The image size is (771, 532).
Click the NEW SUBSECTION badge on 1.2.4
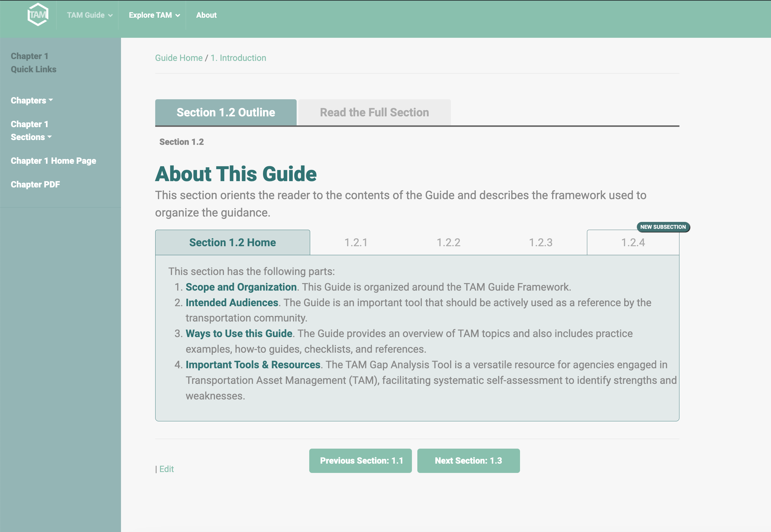click(x=662, y=226)
